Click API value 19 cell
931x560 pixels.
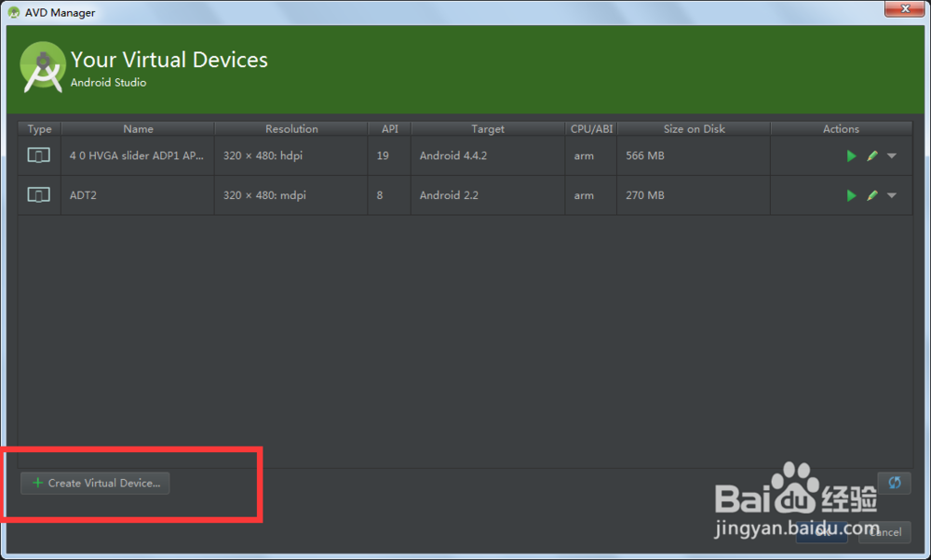point(389,155)
